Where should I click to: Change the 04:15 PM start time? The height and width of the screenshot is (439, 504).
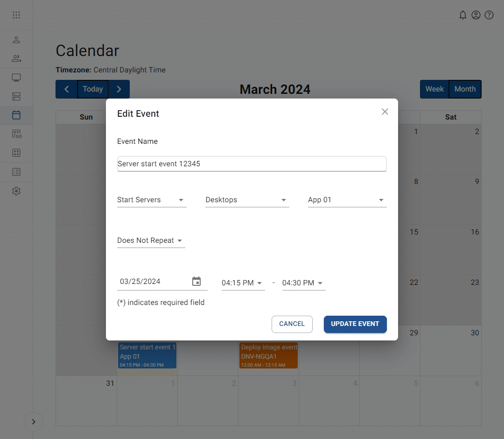242,283
